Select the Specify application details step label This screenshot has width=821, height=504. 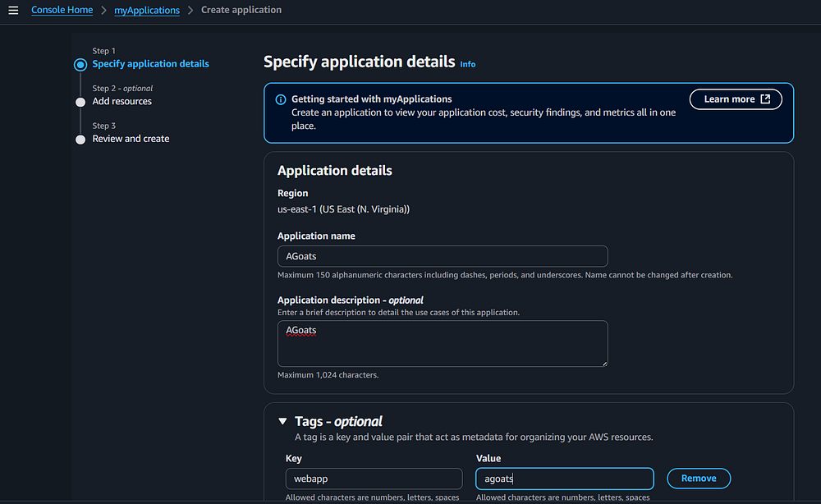coord(150,64)
